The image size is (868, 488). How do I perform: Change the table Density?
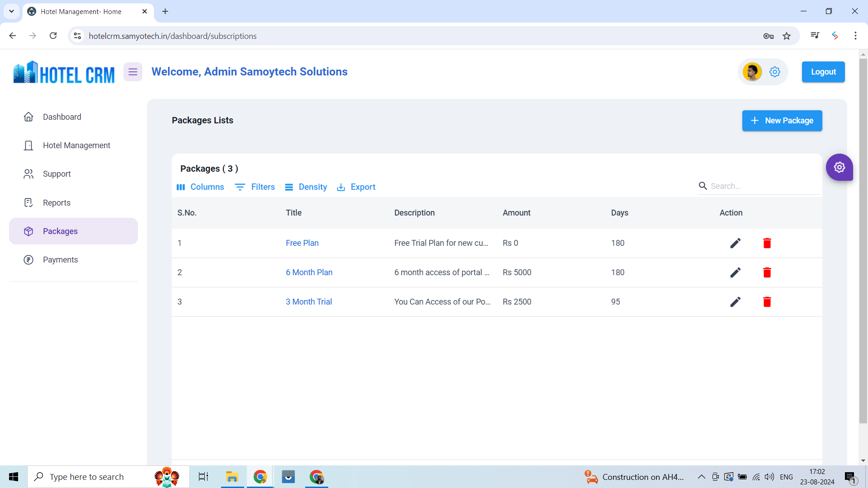[306, 187]
